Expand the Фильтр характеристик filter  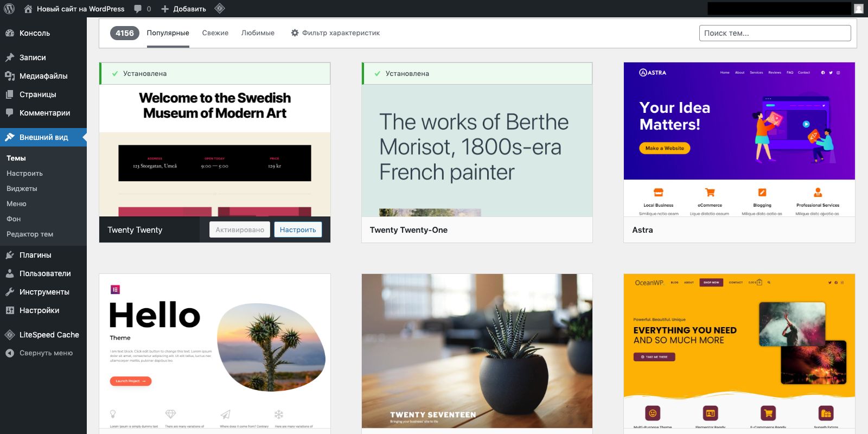click(335, 33)
